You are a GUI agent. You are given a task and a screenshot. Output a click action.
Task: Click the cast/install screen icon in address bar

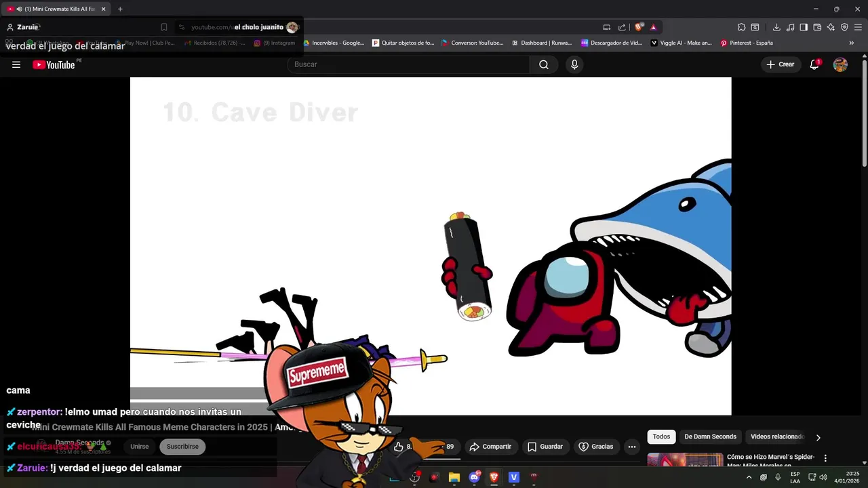point(607,27)
